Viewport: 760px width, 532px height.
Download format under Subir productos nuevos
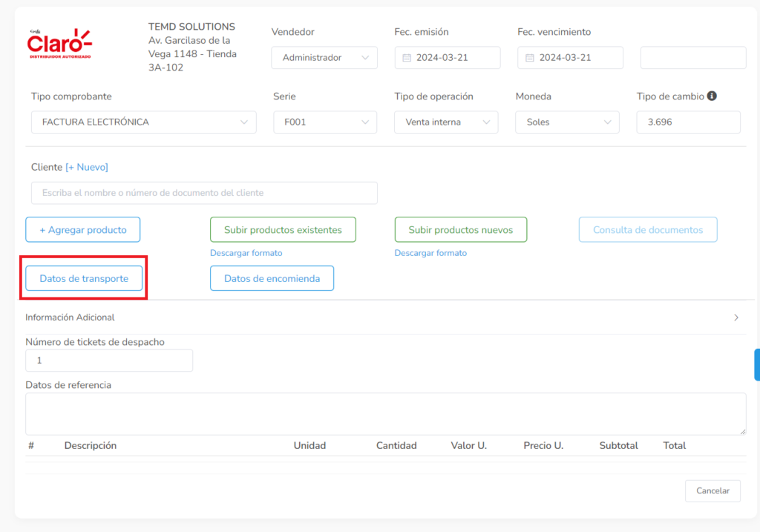point(430,253)
